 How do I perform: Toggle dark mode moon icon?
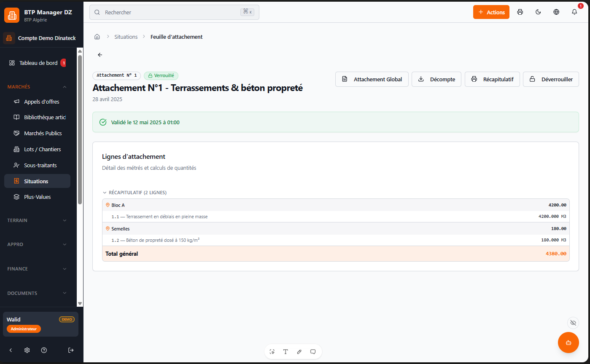tap(538, 12)
